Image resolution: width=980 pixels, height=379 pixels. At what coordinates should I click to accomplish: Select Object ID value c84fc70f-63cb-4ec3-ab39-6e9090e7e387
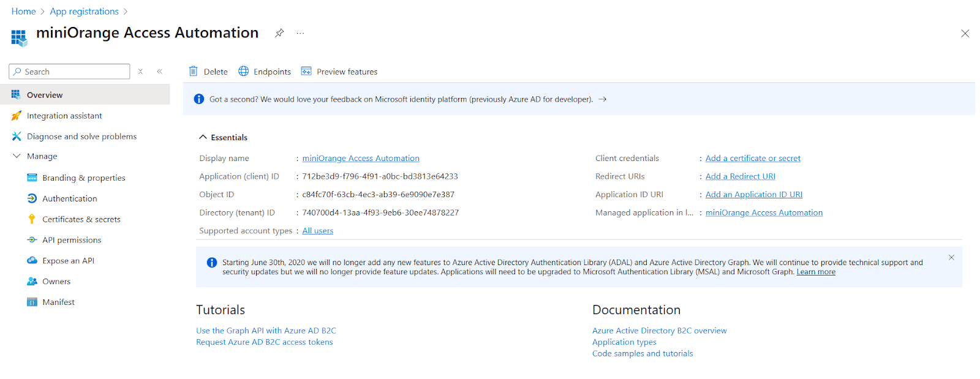379,195
